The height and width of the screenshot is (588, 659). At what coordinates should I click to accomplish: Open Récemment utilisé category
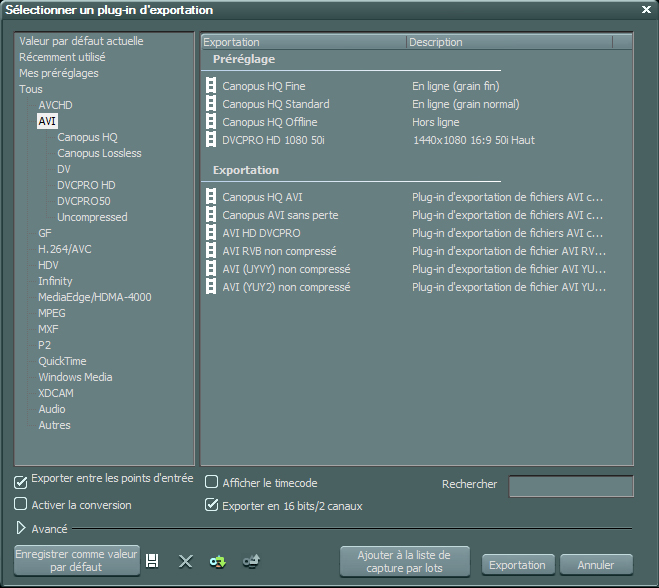(62, 57)
